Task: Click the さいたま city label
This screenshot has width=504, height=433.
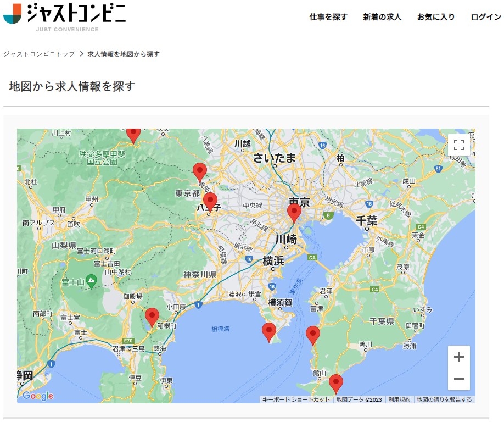Action: [274, 158]
